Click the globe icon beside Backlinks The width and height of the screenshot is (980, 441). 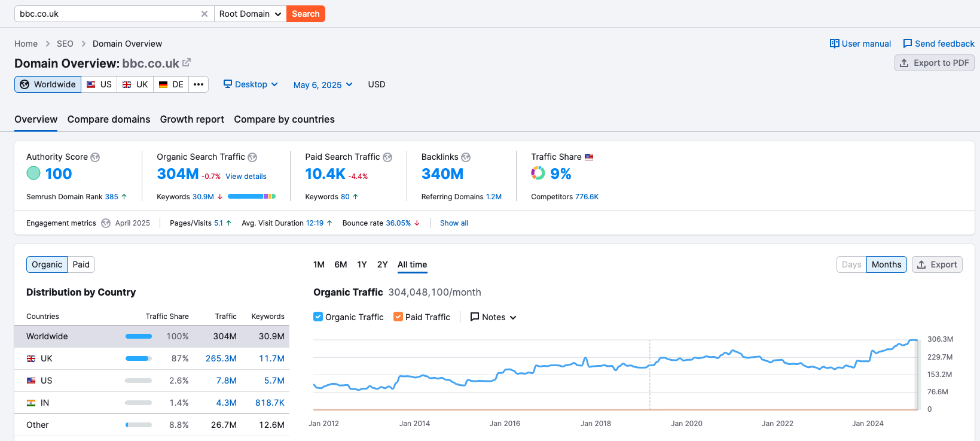pos(466,157)
